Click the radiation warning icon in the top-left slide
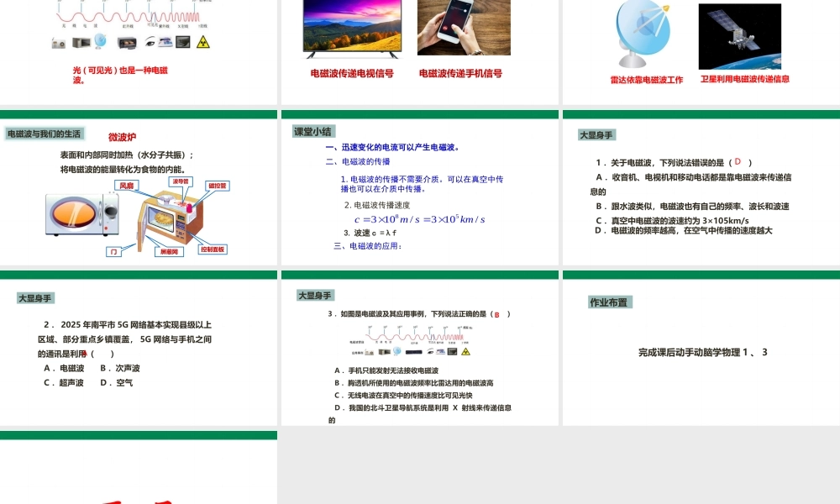Screen dimensions: 840x504 point(203,42)
